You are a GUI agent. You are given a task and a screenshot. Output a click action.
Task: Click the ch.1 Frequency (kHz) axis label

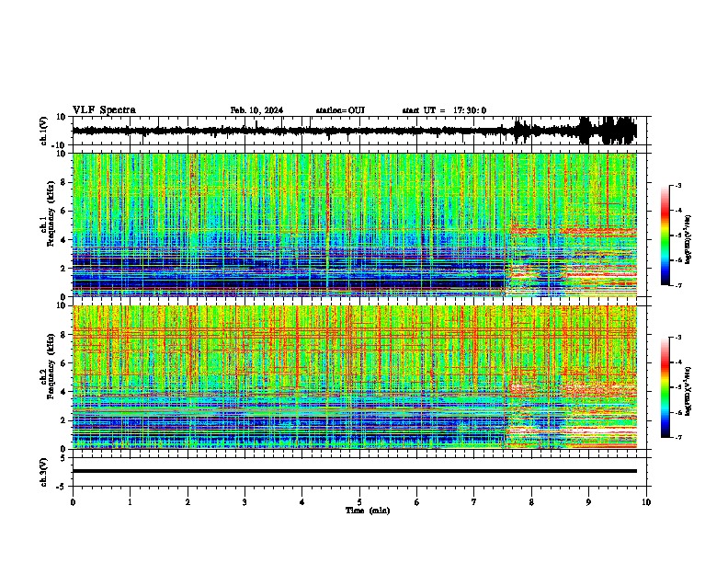(48, 213)
